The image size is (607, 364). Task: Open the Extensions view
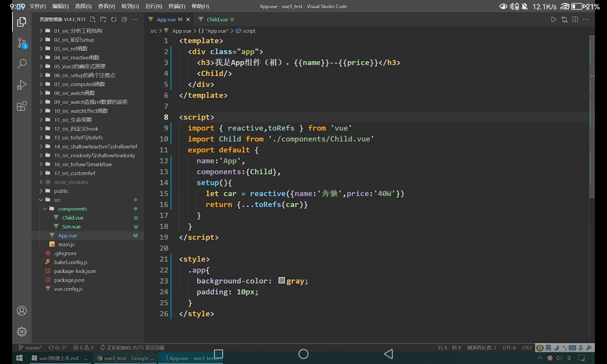tap(22, 106)
